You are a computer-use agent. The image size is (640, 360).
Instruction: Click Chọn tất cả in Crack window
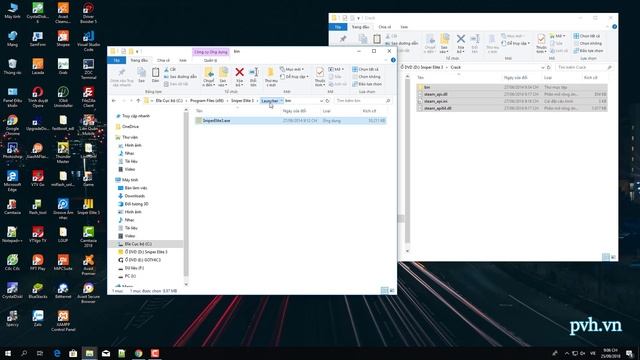tap(587, 36)
